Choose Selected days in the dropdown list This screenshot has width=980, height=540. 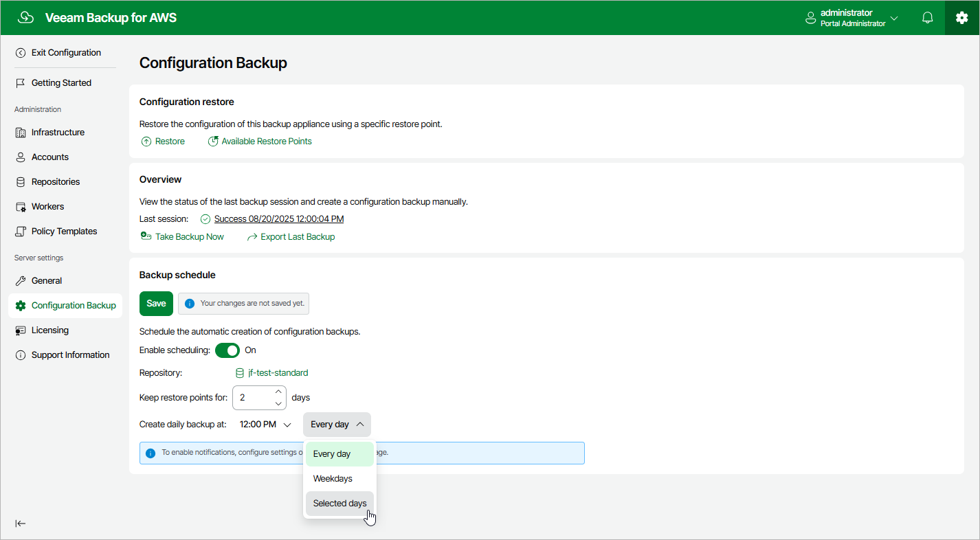pos(339,504)
